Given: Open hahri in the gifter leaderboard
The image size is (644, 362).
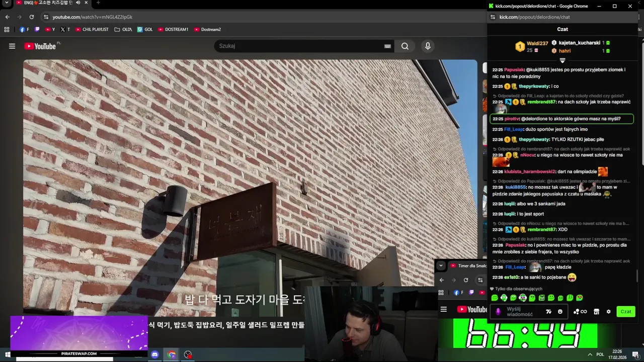Looking at the screenshot, I should [x=565, y=51].
